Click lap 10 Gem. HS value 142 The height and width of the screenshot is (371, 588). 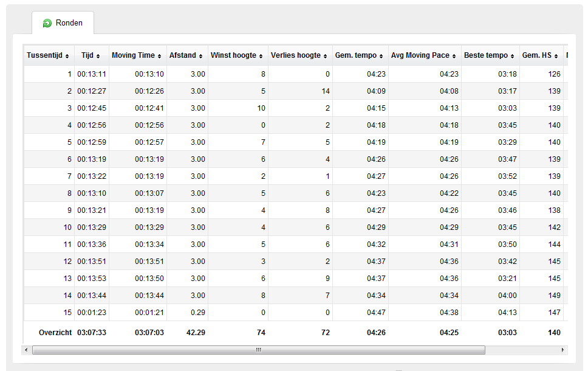554,227
